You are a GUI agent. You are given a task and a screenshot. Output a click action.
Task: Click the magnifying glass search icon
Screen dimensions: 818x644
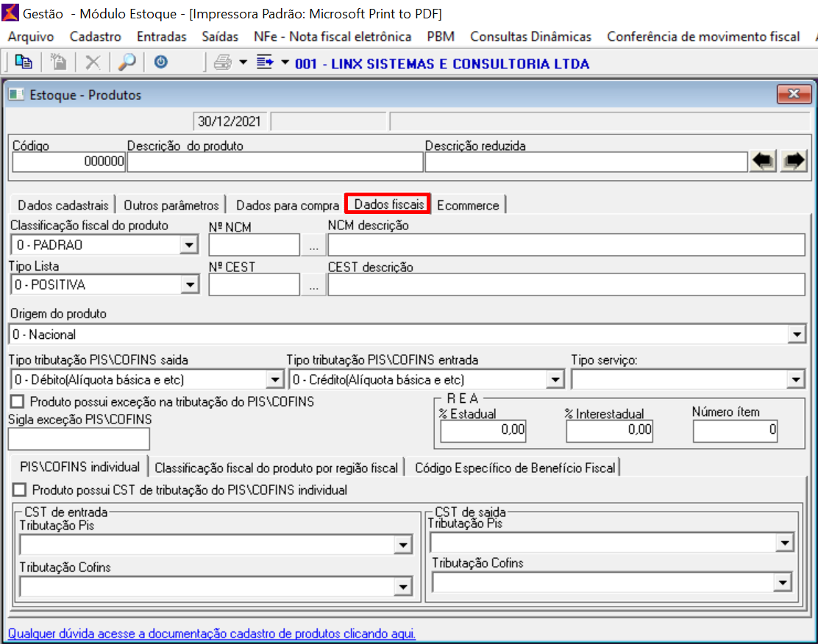[x=127, y=63]
